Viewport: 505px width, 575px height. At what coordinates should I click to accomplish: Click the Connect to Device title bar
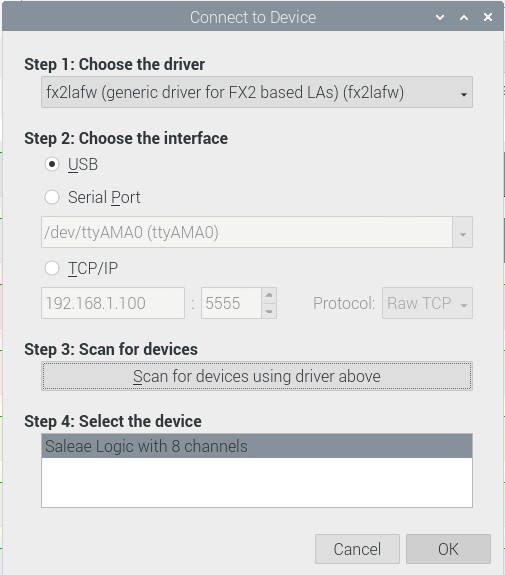point(253,17)
